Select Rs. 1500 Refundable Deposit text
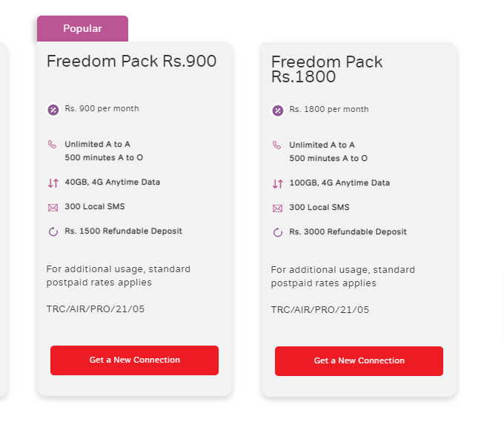This screenshot has width=504, height=422. (124, 231)
